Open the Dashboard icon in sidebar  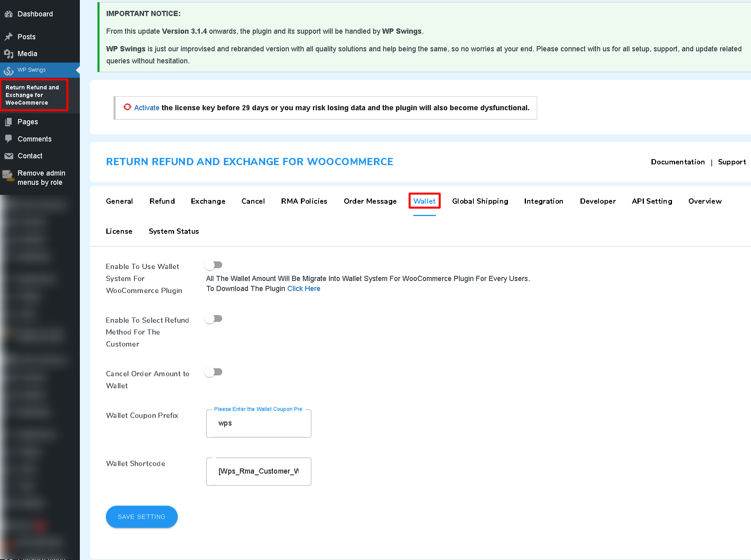pos(8,14)
